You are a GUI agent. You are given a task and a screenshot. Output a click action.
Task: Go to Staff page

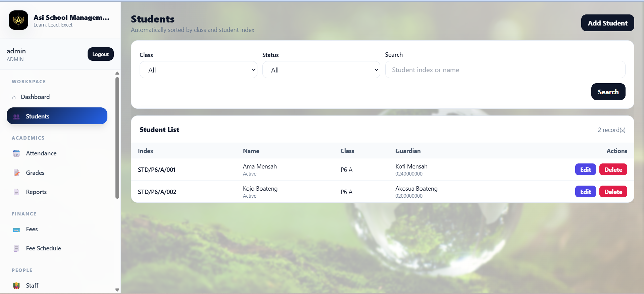pyautogui.click(x=57, y=286)
